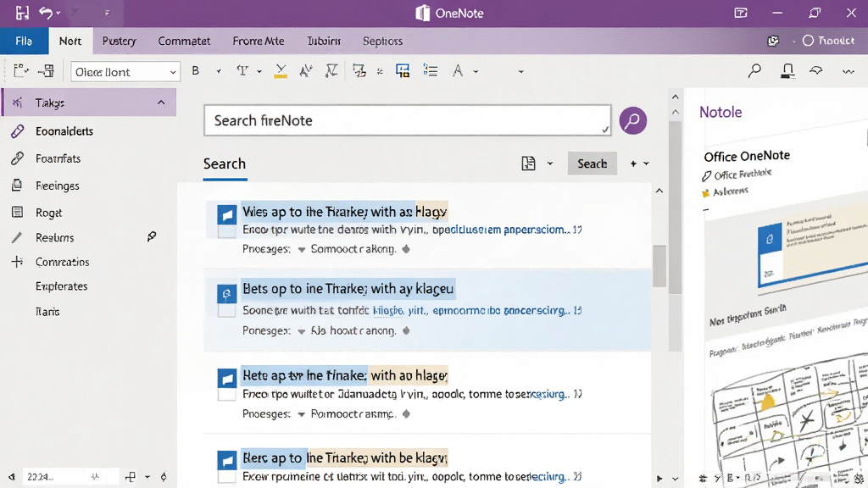This screenshot has width=868, height=488.
Task: Click the undo arrow in title bar
Action: tap(46, 12)
